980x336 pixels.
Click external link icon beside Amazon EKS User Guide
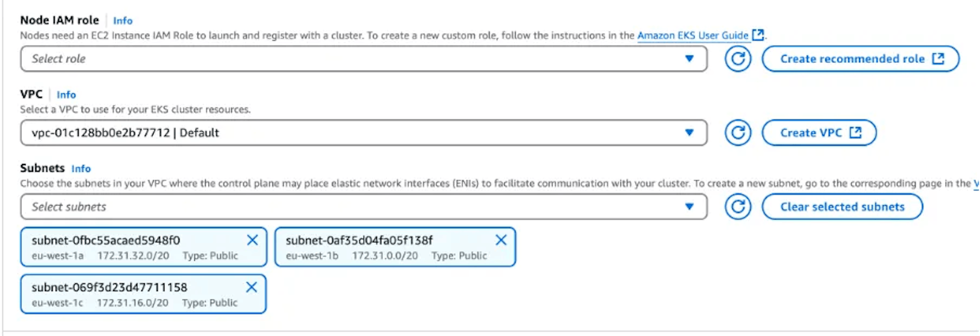click(758, 35)
